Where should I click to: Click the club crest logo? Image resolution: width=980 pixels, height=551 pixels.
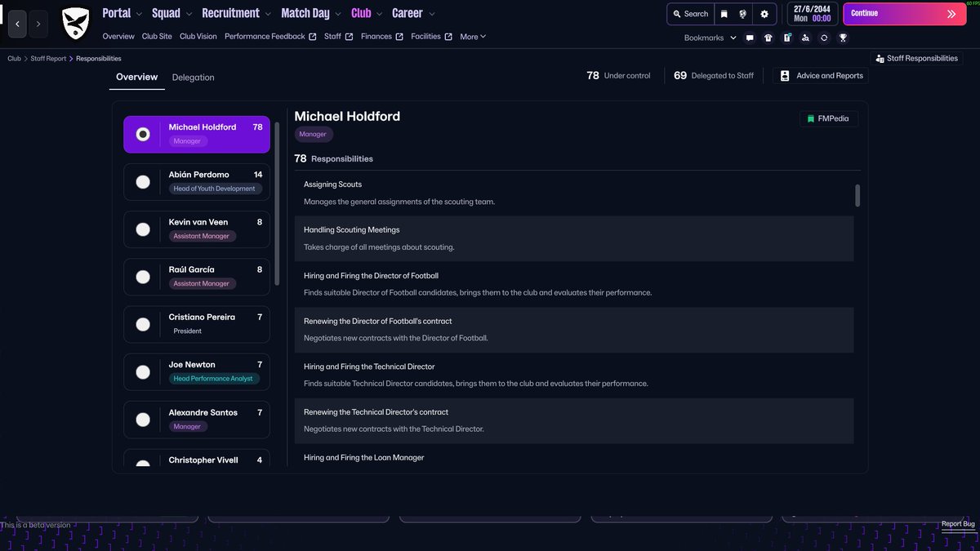click(x=76, y=24)
